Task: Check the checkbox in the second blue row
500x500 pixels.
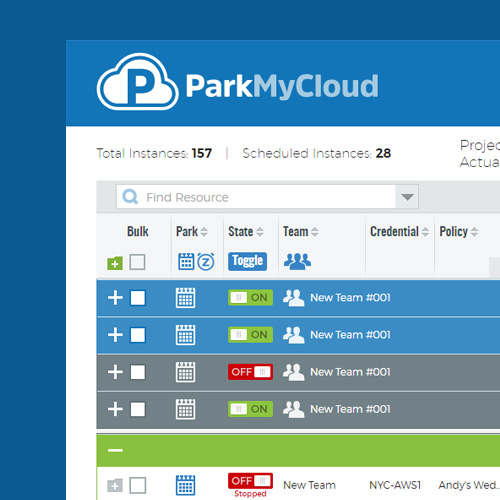Action: click(x=138, y=335)
